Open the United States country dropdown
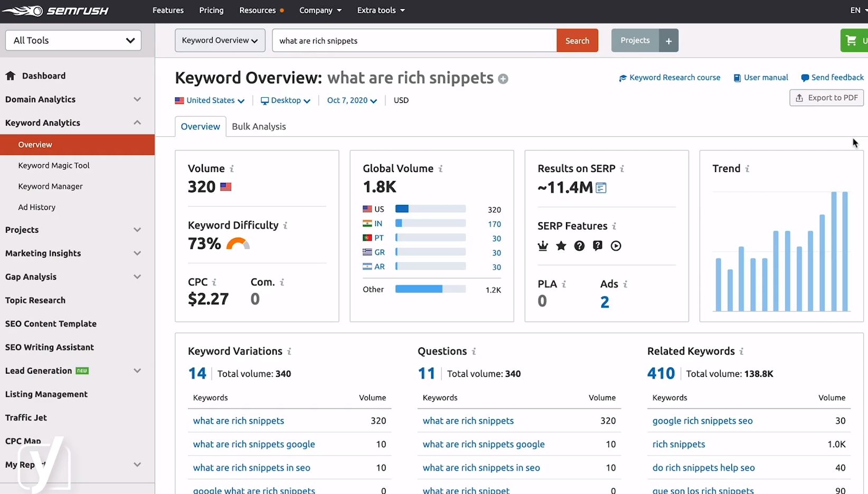 (x=210, y=100)
